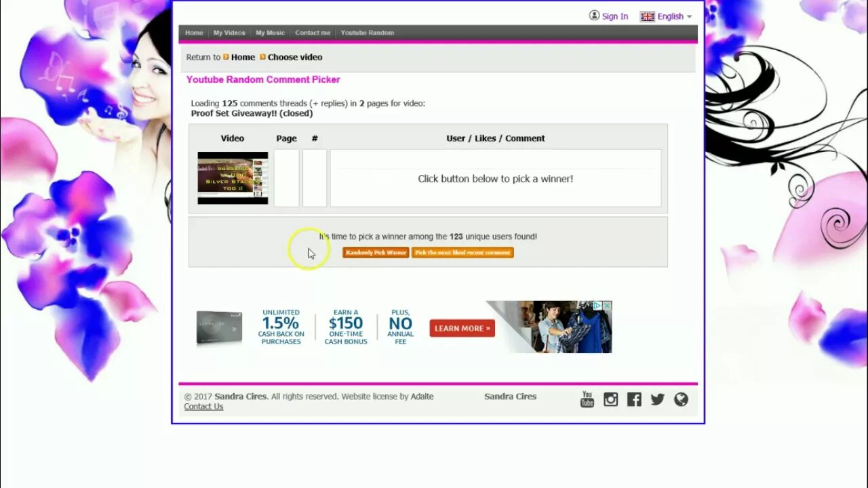Click the user profile icon beside Sign In

pyautogui.click(x=594, y=16)
